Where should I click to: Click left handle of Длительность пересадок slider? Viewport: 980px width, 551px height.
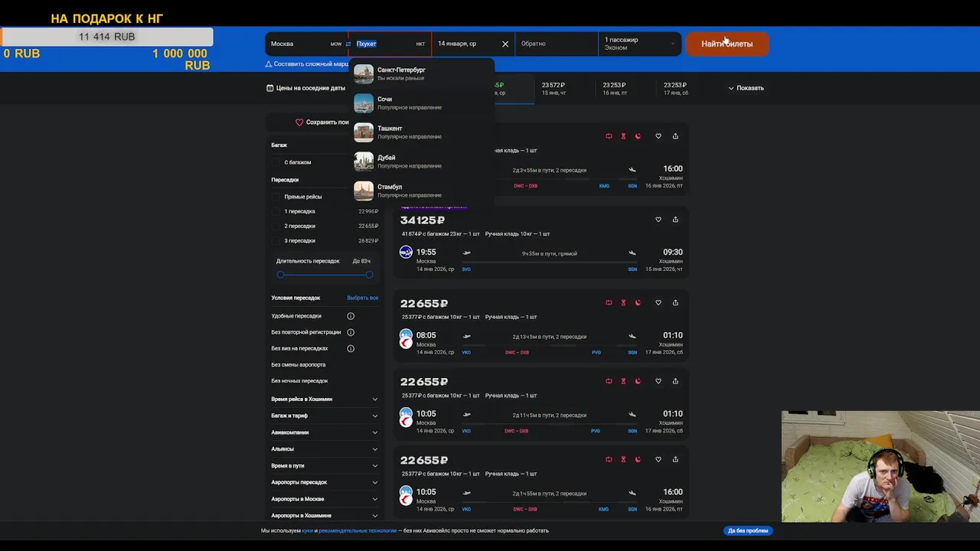point(280,275)
